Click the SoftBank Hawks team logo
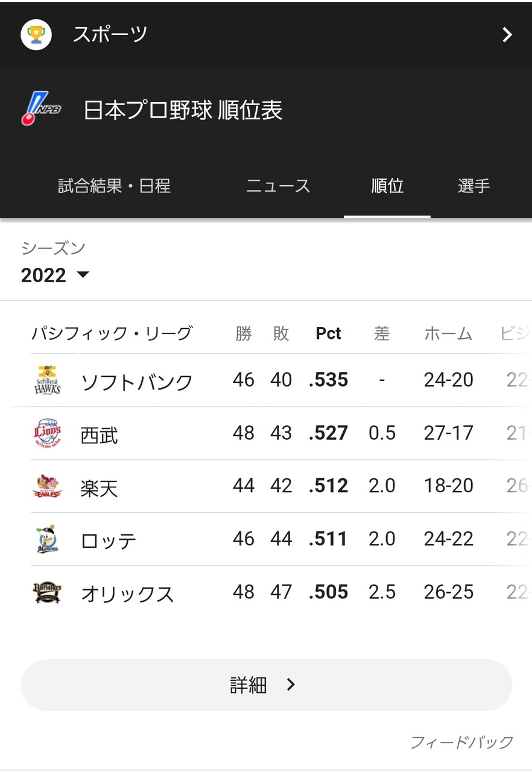 47,380
